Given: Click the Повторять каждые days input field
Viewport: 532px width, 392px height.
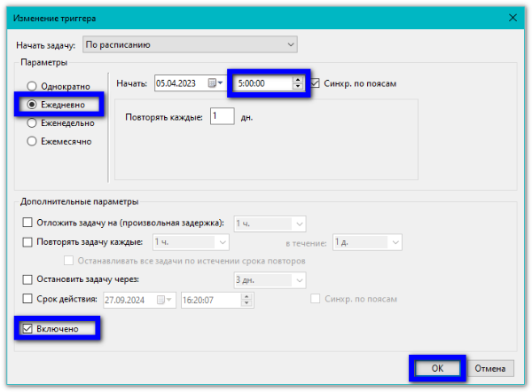Looking at the screenshot, I should pyautogui.click(x=221, y=117).
